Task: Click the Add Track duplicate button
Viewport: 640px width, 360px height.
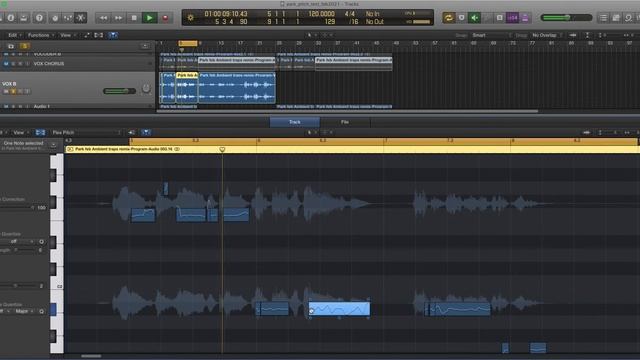Action: point(11,46)
